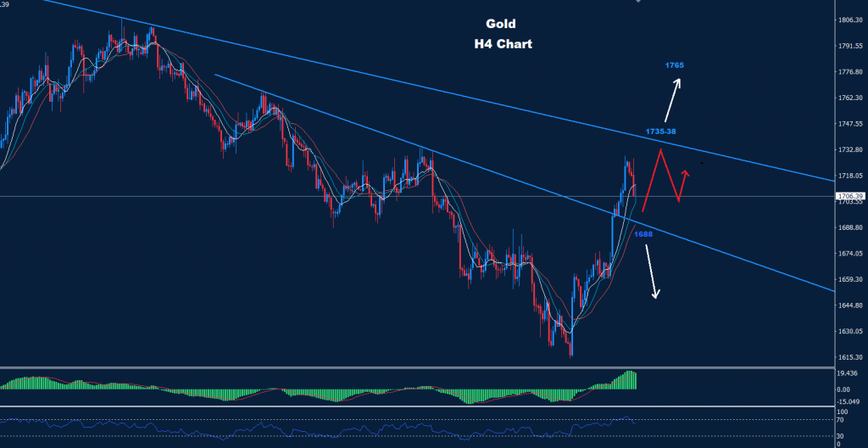Click the "H4 Chart" timeframe label
Screen dimensions: 868x448
(x=504, y=44)
